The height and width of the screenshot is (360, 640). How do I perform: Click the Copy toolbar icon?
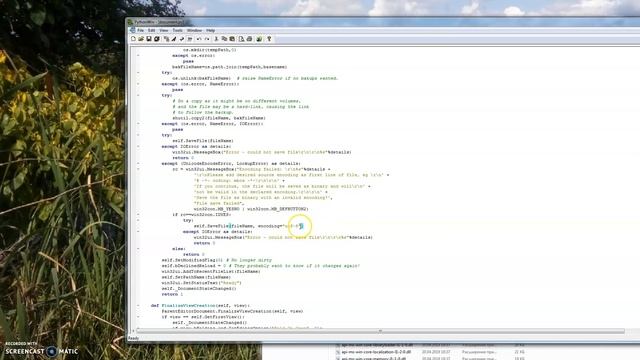coord(224,39)
